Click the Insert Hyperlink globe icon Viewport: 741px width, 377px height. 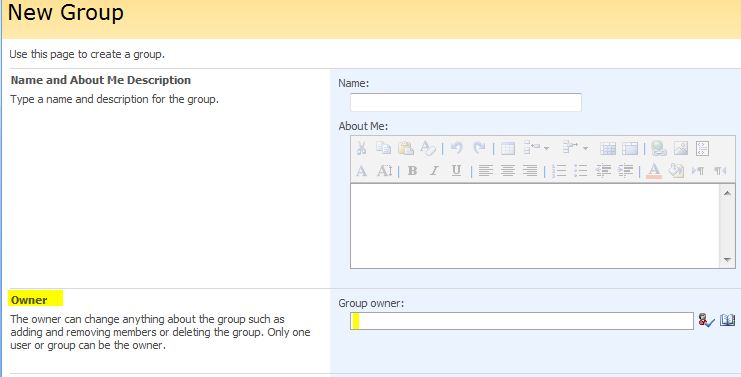pyautogui.click(x=659, y=149)
